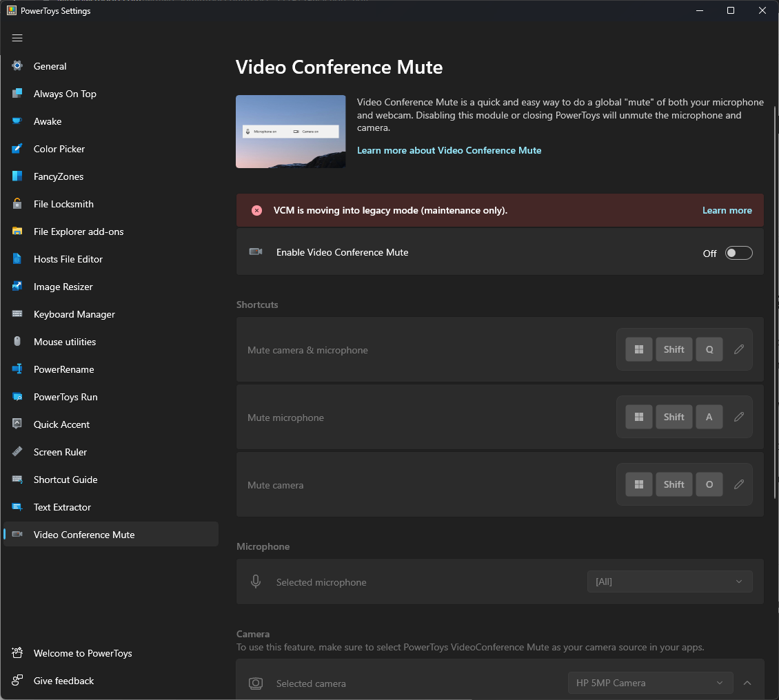Open the HP 5MP Camera dropdown
The height and width of the screenshot is (700, 779).
(x=649, y=683)
